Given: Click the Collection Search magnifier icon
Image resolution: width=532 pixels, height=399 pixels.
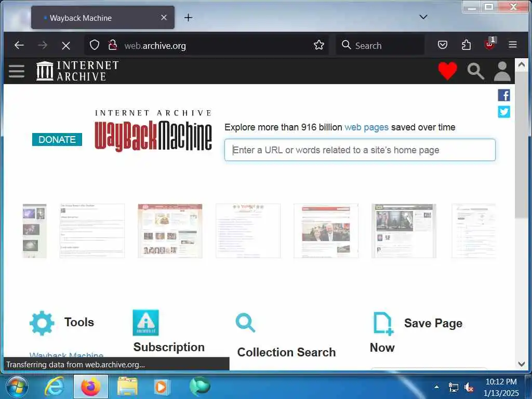Looking at the screenshot, I should pyautogui.click(x=245, y=323).
